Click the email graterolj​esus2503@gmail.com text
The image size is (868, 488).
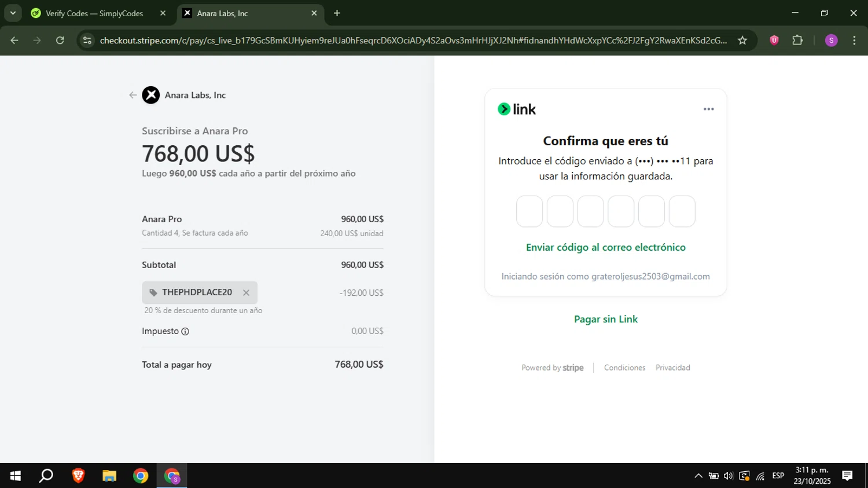coord(650,277)
